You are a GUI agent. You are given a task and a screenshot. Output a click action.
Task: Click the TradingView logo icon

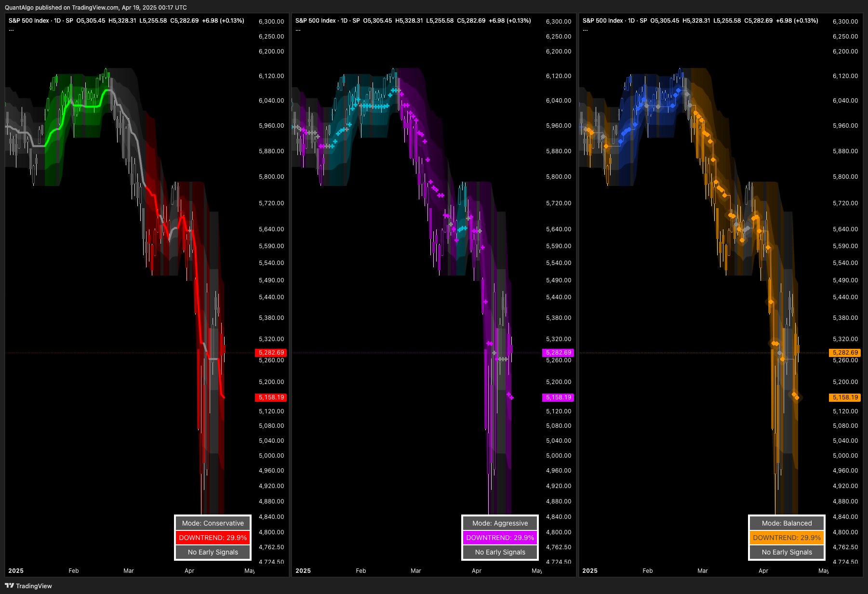[x=9, y=586]
